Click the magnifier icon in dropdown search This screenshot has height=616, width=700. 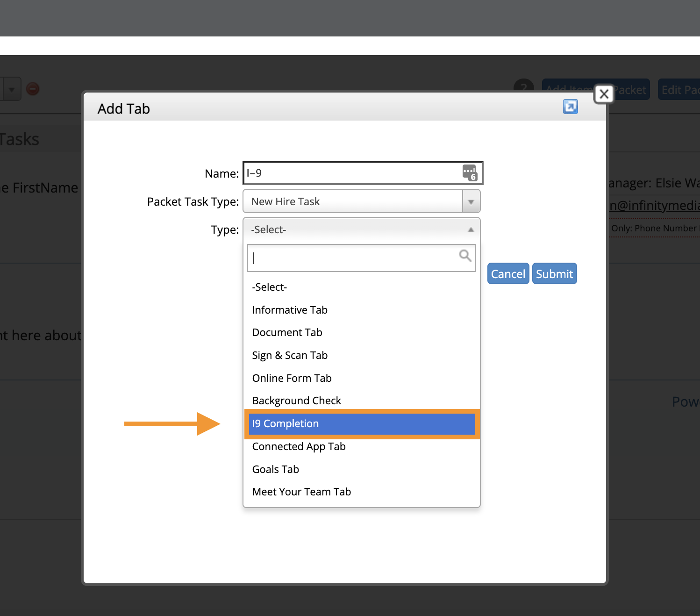pos(465,256)
